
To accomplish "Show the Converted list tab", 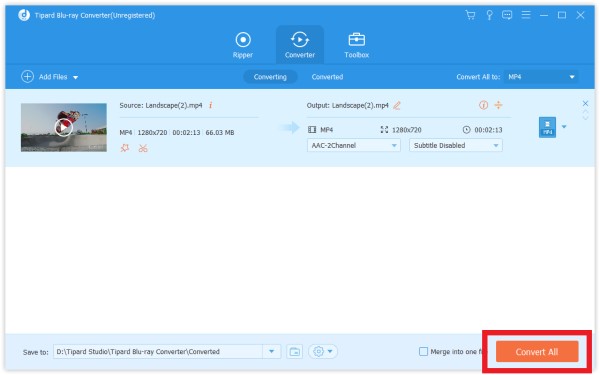I will [x=327, y=77].
